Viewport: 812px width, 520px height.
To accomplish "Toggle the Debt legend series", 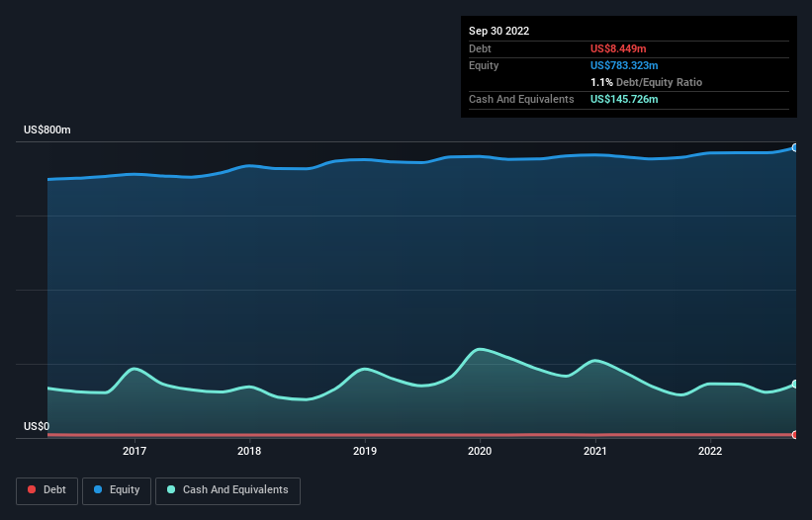I will [x=47, y=490].
